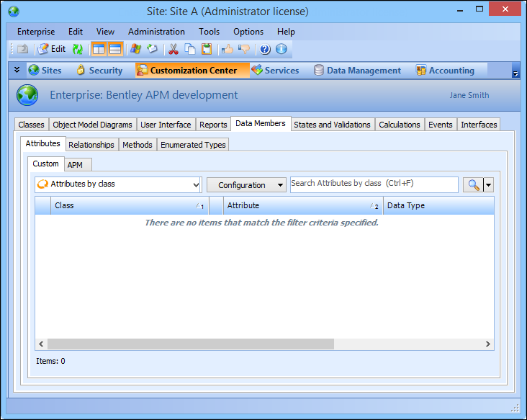Viewport: 527px width, 420px height.
Task: Click the Windows flag toolbar icon
Action: tap(135, 49)
